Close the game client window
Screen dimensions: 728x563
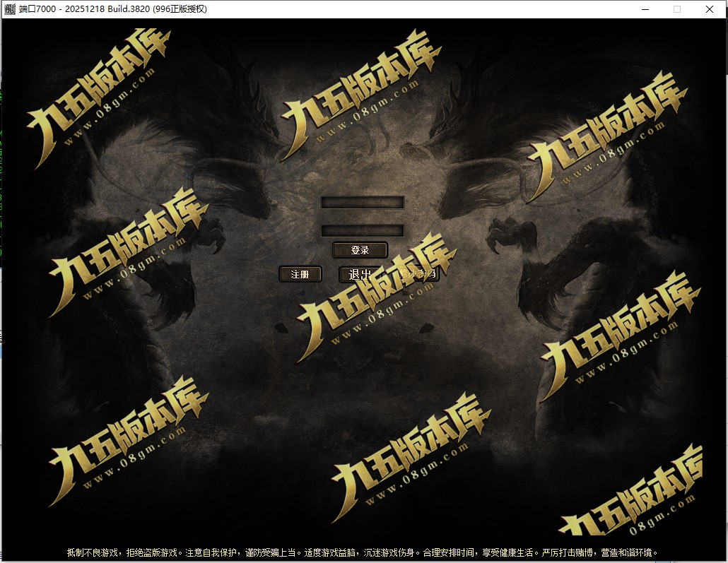[710, 9]
